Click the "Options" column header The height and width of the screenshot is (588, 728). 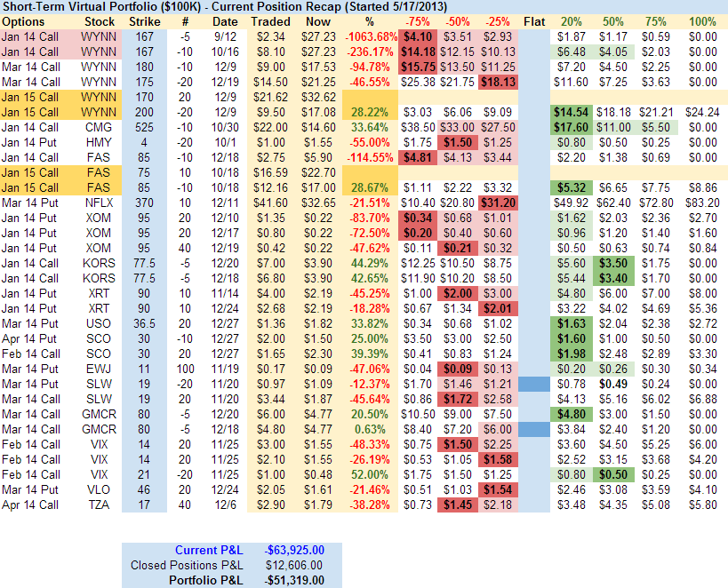pyautogui.click(x=24, y=20)
